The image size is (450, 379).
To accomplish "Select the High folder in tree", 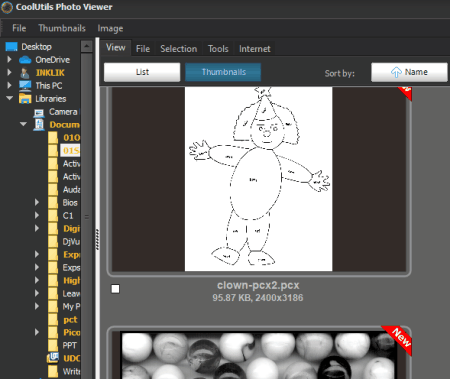I will (x=71, y=281).
